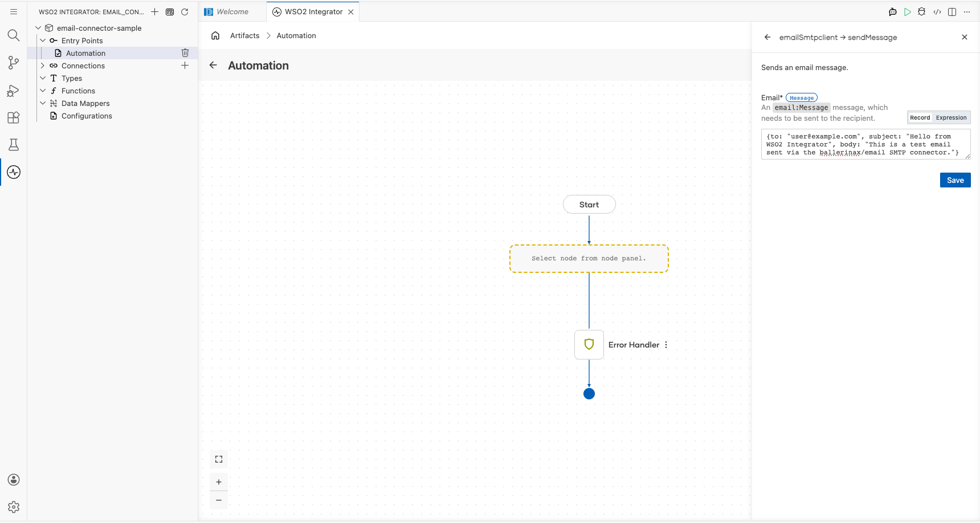Open the Search view in the activity bar
This screenshot has width=980, height=523.
coord(14,35)
